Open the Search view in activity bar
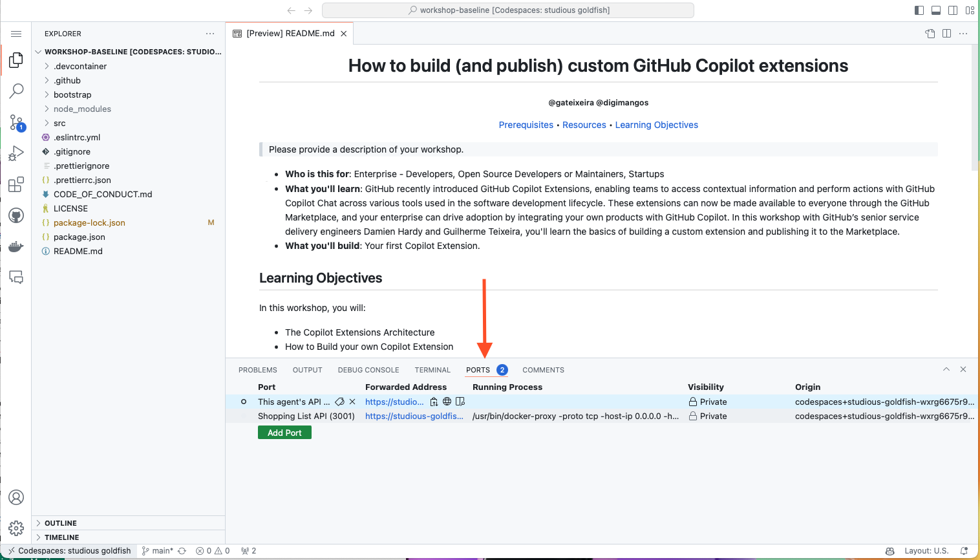The width and height of the screenshot is (980, 560). pos(16,91)
